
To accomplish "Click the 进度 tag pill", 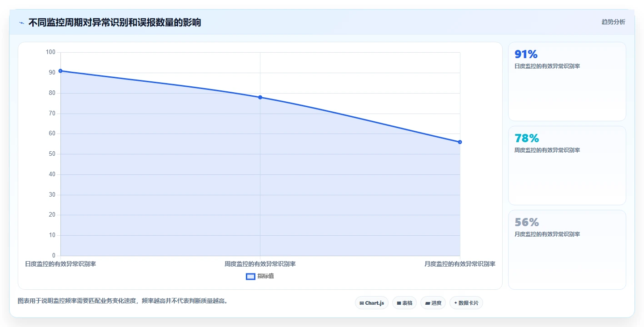I will (433, 303).
